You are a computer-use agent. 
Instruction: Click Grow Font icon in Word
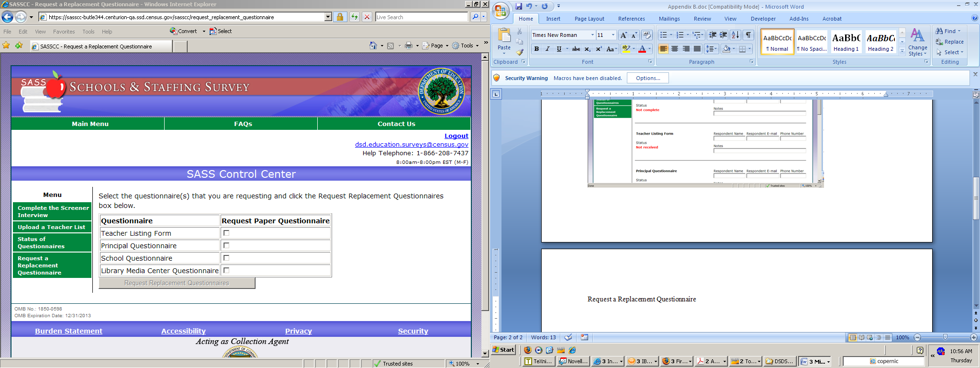pyautogui.click(x=624, y=35)
